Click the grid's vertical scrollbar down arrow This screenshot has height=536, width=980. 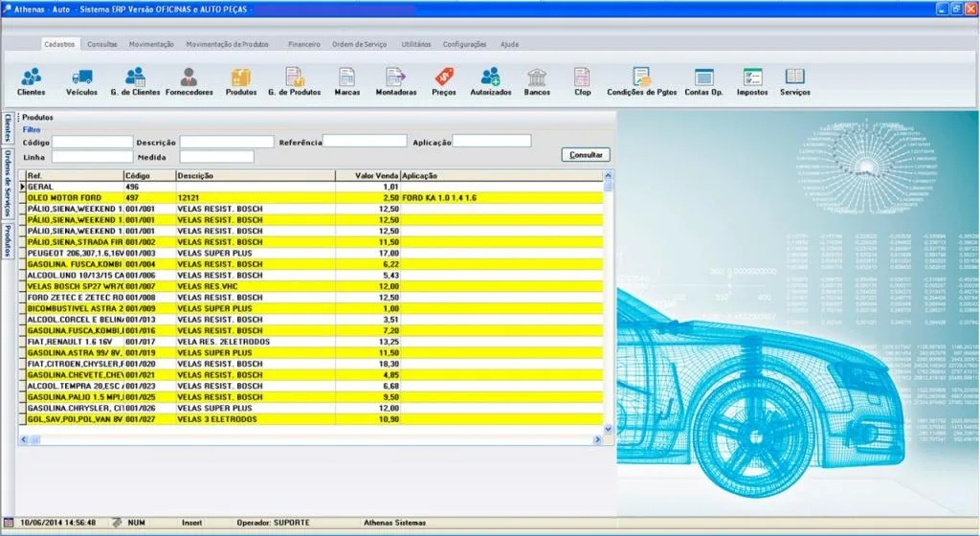608,429
